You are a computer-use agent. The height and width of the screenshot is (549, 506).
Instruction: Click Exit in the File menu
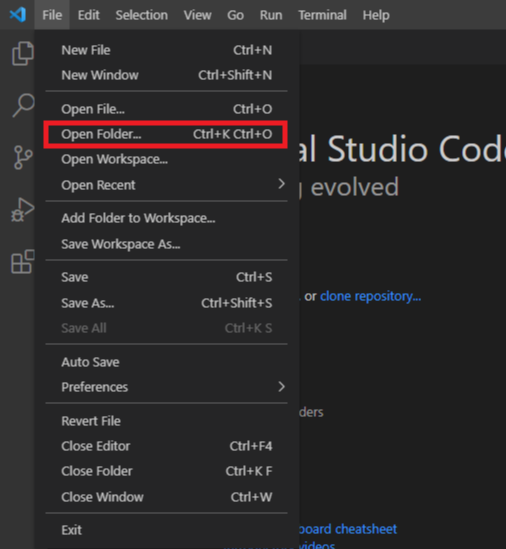pos(166,530)
